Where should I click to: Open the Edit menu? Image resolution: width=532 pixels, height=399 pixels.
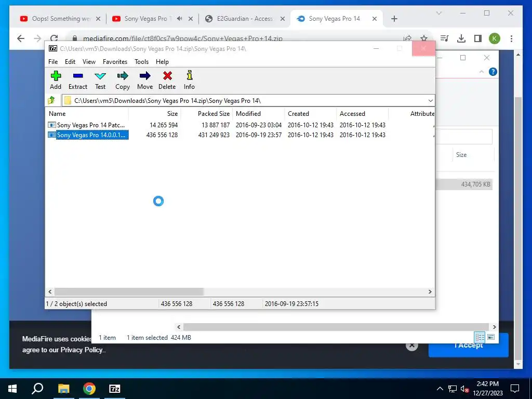click(x=70, y=62)
